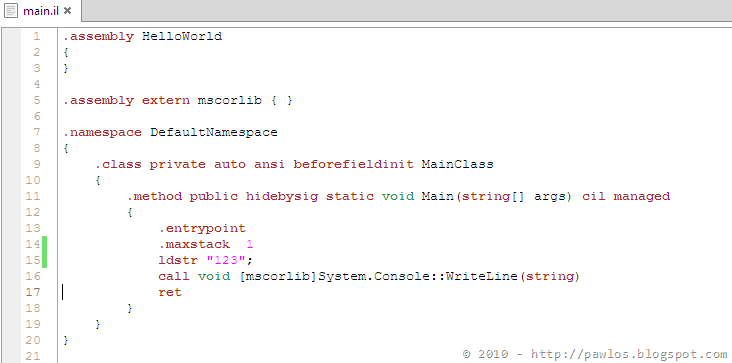
Task: Click the "123" string literal
Action: pos(225,260)
